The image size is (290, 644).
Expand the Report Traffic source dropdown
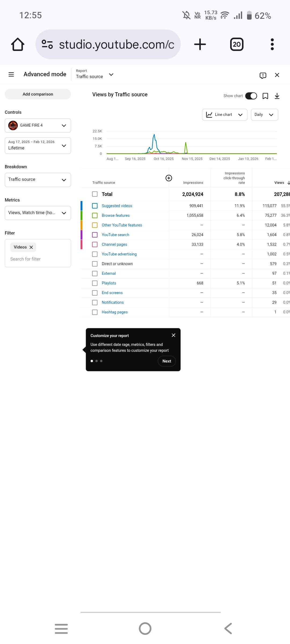point(95,74)
